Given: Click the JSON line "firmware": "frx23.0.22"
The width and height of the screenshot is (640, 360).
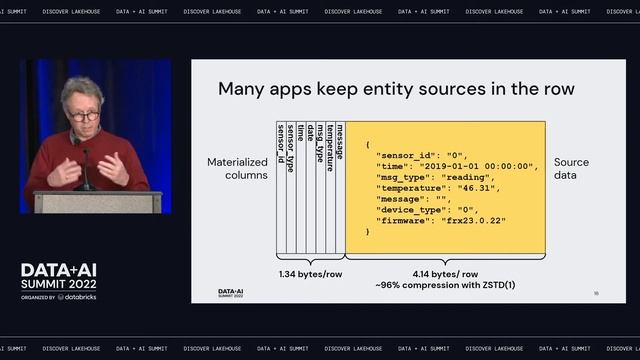Looking at the screenshot, I should 441,221.
